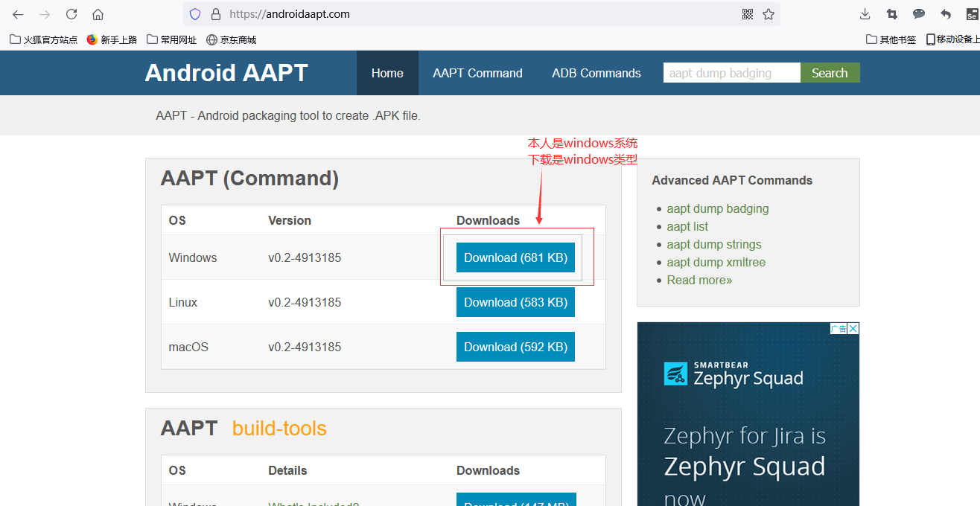Click the screenshot crop tool icon
The width and height of the screenshot is (980, 506).
[891, 13]
